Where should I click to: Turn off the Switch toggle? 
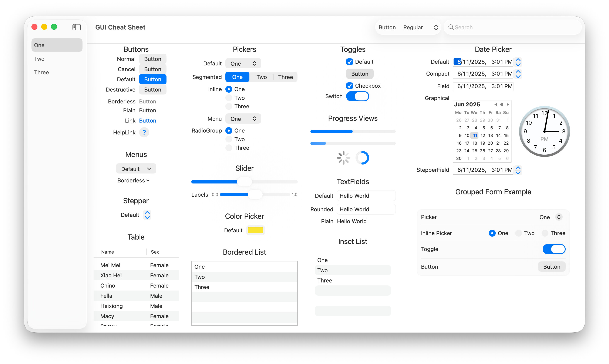pos(357,96)
